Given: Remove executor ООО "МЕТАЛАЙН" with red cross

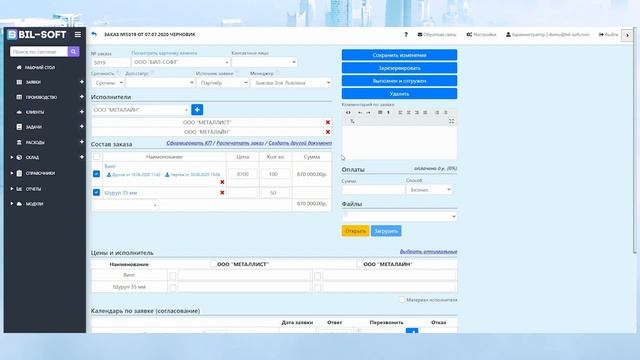Looking at the screenshot, I should point(328,132).
